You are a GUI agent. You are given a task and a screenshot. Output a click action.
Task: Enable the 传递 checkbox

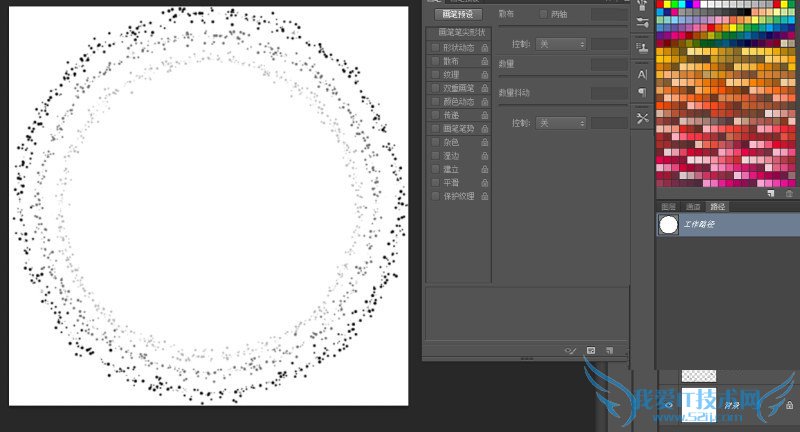pyautogui.click(x=435, y=115)
